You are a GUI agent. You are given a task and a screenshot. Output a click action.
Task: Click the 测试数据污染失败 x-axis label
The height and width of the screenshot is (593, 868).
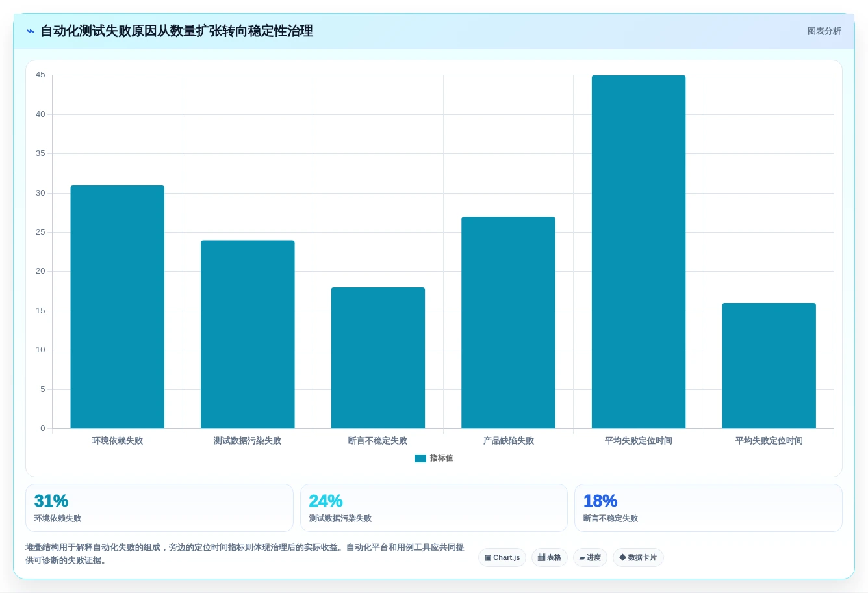(248, 441)
